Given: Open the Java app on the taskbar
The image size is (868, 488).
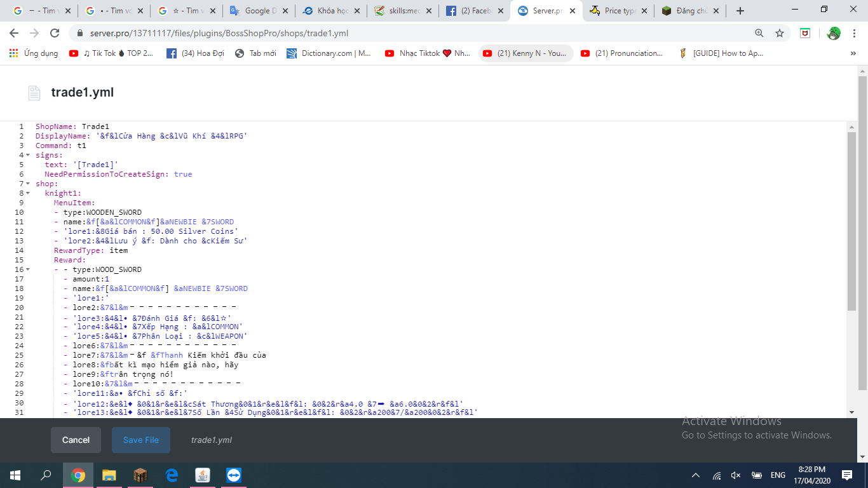Looking at the screenshot, I should click(x=203, y=475).
